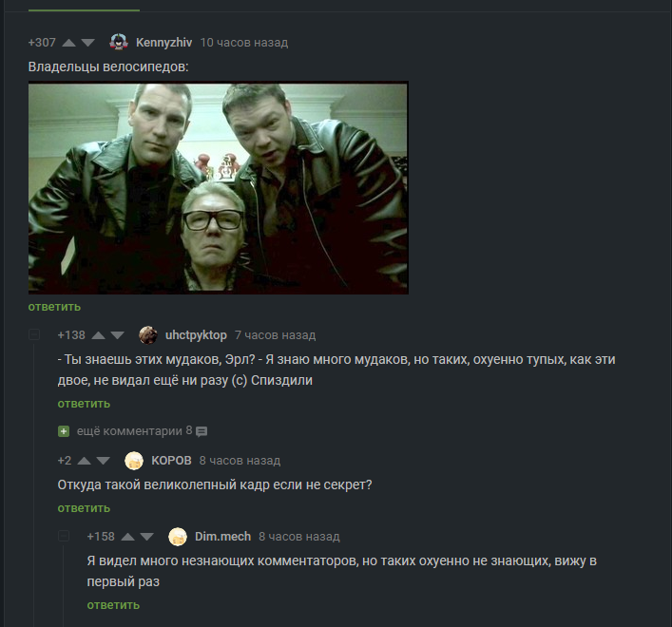Downvote Kennyzhiv's comment

pos(87,43)
